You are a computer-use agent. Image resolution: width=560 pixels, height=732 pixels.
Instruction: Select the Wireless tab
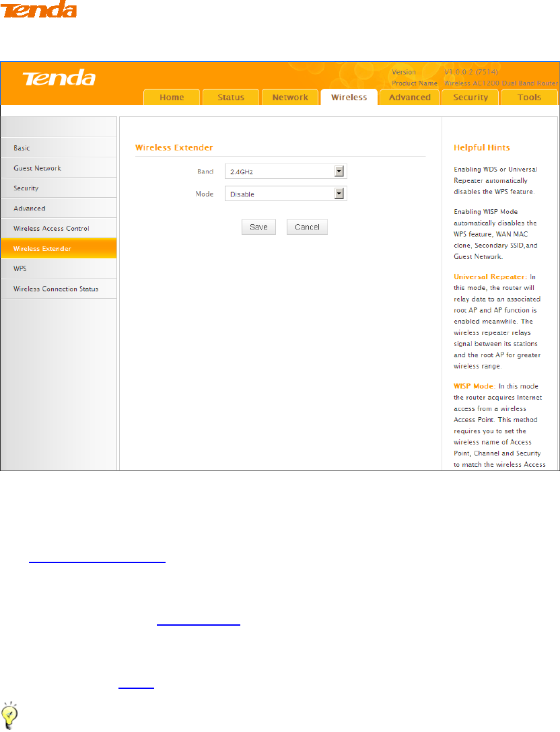(349, 97)
